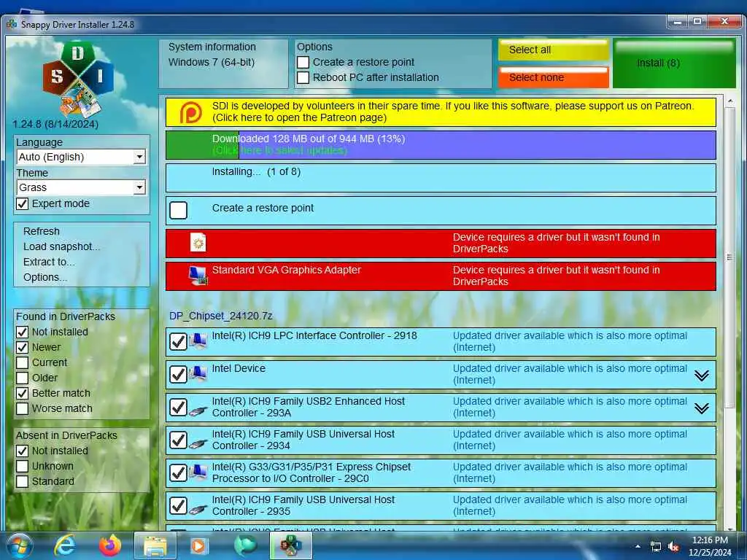Click the green globe taskbar application icon

[x=245, y=545]
